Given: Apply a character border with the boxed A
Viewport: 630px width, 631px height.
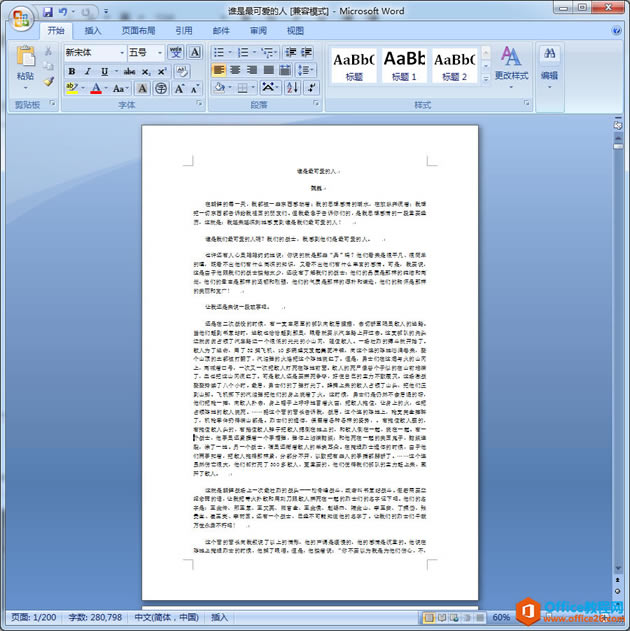Looking at the screenshot, I should pyautogui.click(x=195, y=52).
